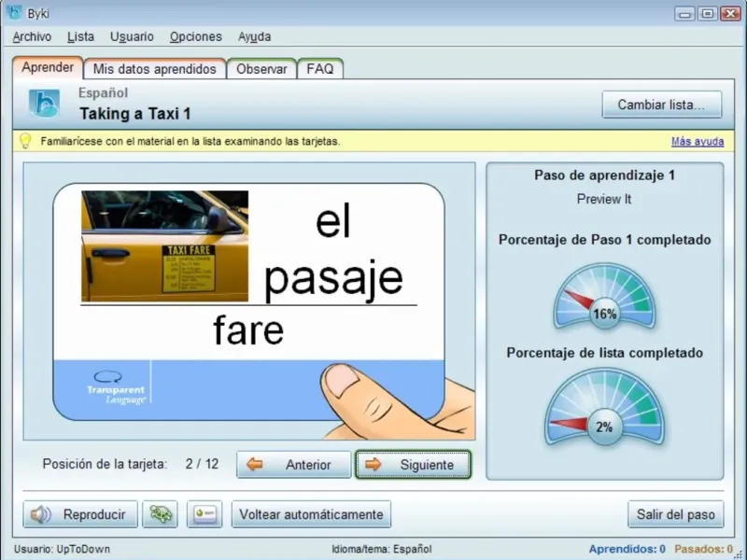Screen dimensions: 747x560
Task: Click the 2% list-completion gauge
Action: pyautogui.click(x=604, y=407)
